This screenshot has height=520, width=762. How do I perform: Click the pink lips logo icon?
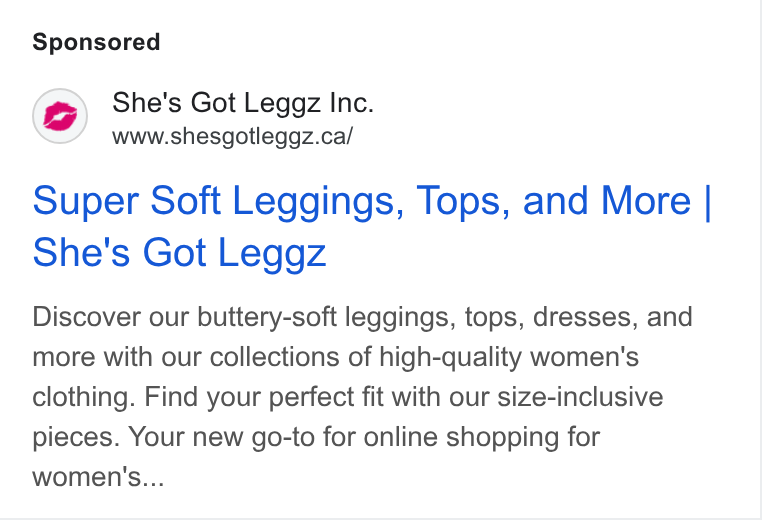[x=60, y=116]
